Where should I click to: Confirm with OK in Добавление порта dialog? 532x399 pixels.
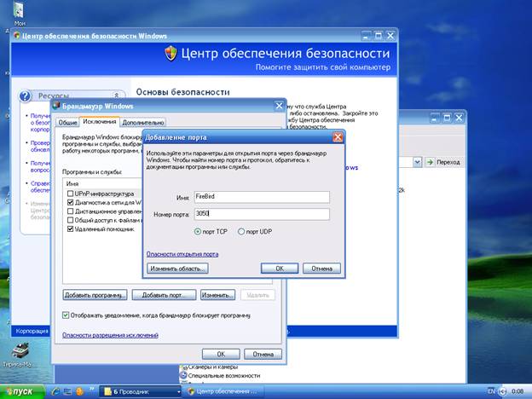(280, 269)
